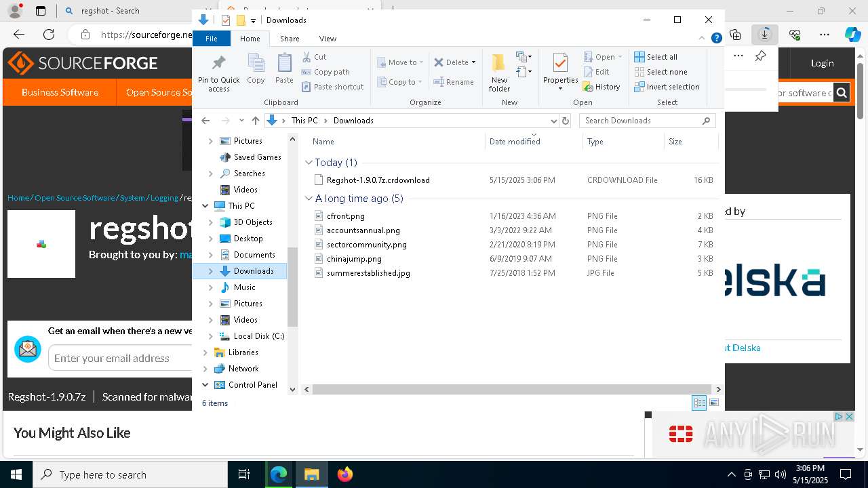Expand the Network tree node
This screenshot has height=488, width=868.
205,369
